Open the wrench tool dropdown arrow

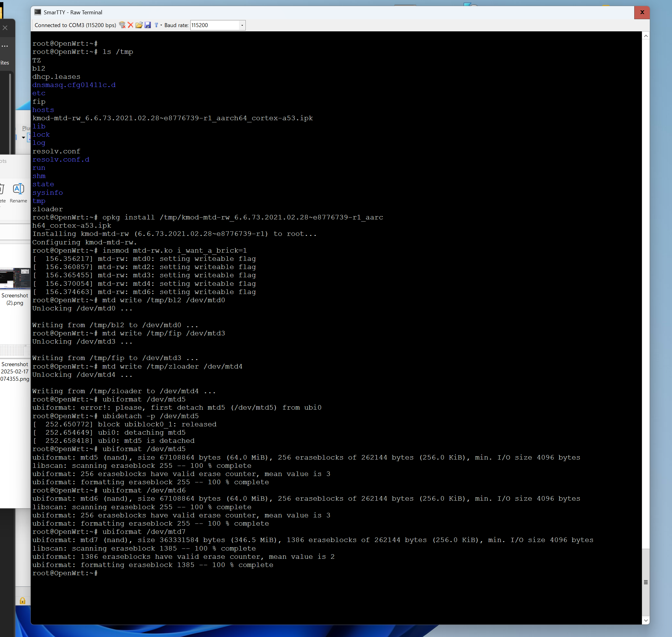(x=161, y=25)
